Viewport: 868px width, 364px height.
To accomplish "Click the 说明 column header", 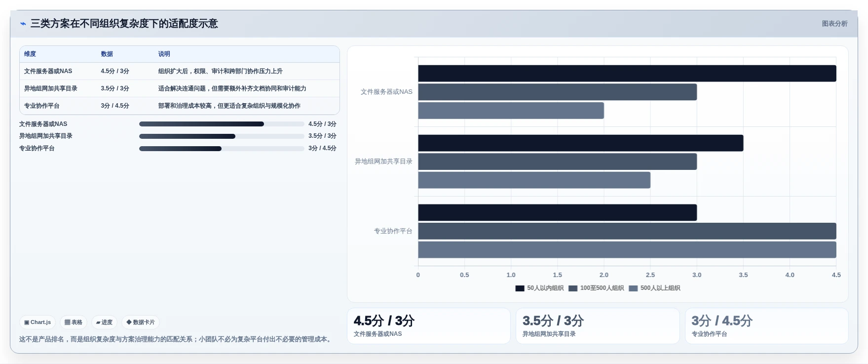I will tap(164, 54).
